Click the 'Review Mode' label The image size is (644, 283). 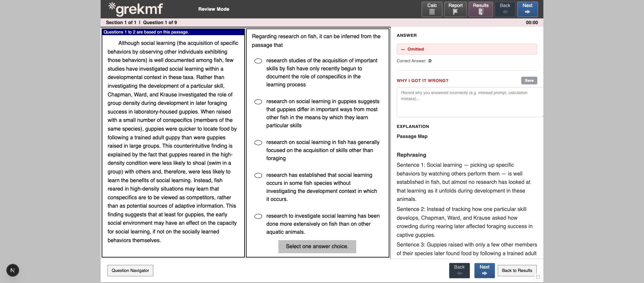click(214, 9)
